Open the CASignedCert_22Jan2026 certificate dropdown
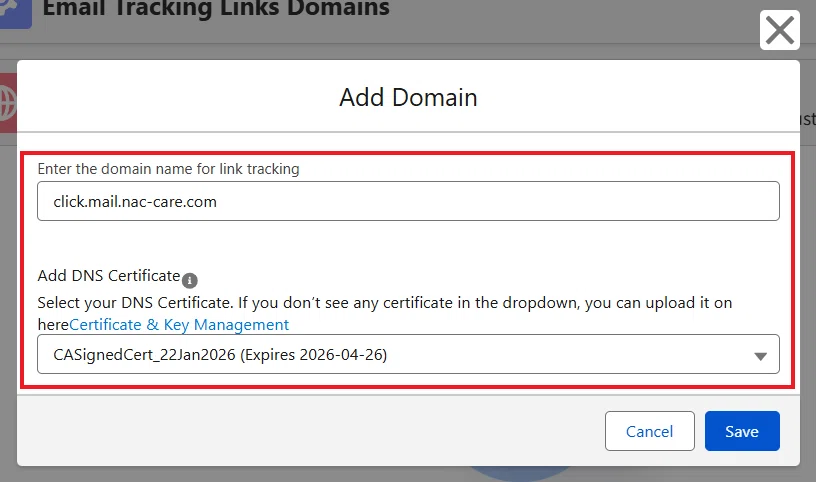The image size is (816, 482). click(x=408, y=354)
